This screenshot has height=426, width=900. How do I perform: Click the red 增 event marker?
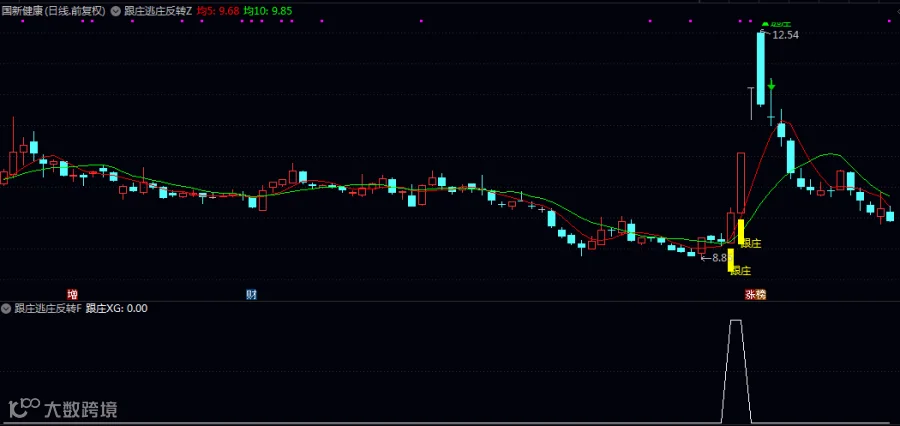(x=72, y=295)
